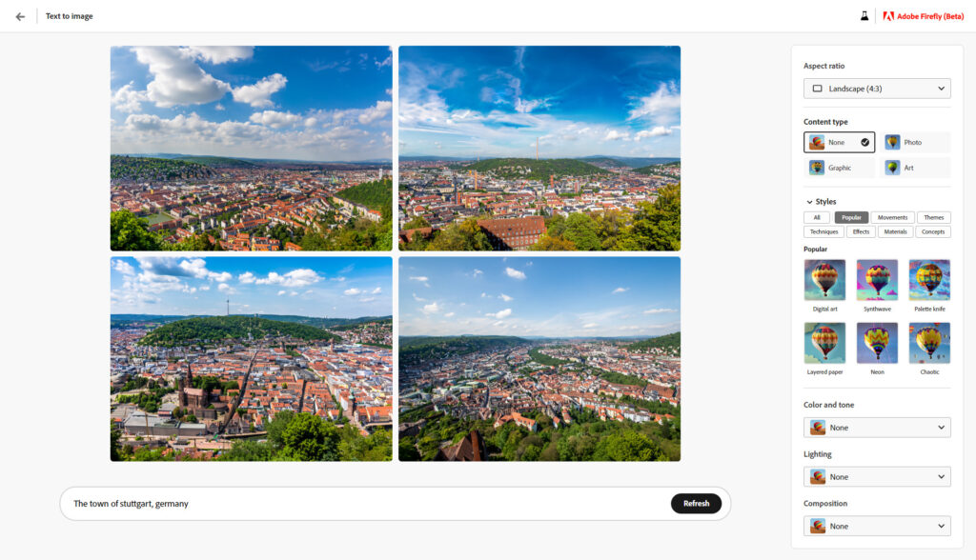Click the Refresh button

pyautogui.click(x=696, y=504)
